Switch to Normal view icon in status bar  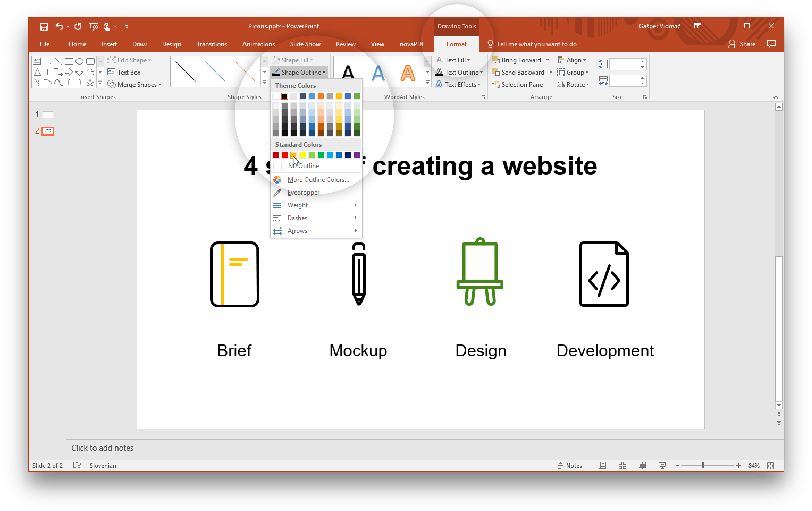coord(602,465)
